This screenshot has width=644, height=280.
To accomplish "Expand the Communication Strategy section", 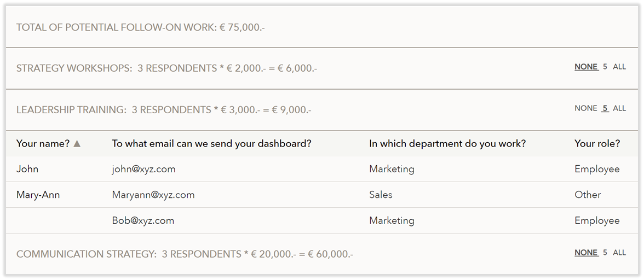I will point(185,254).
